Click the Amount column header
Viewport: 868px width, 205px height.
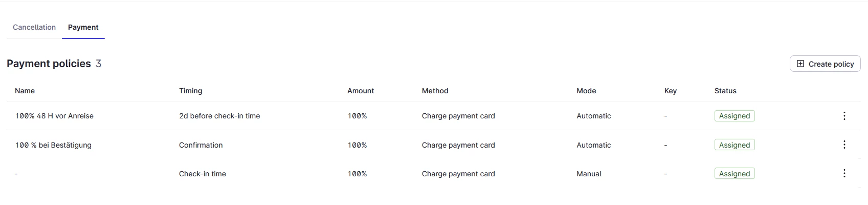[361, 91]
